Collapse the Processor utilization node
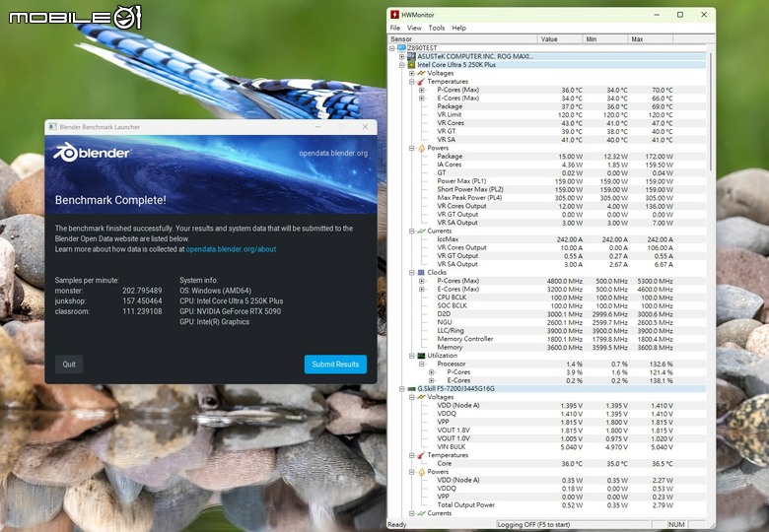This screenshot has width=769, height=532. pos(422,364)
